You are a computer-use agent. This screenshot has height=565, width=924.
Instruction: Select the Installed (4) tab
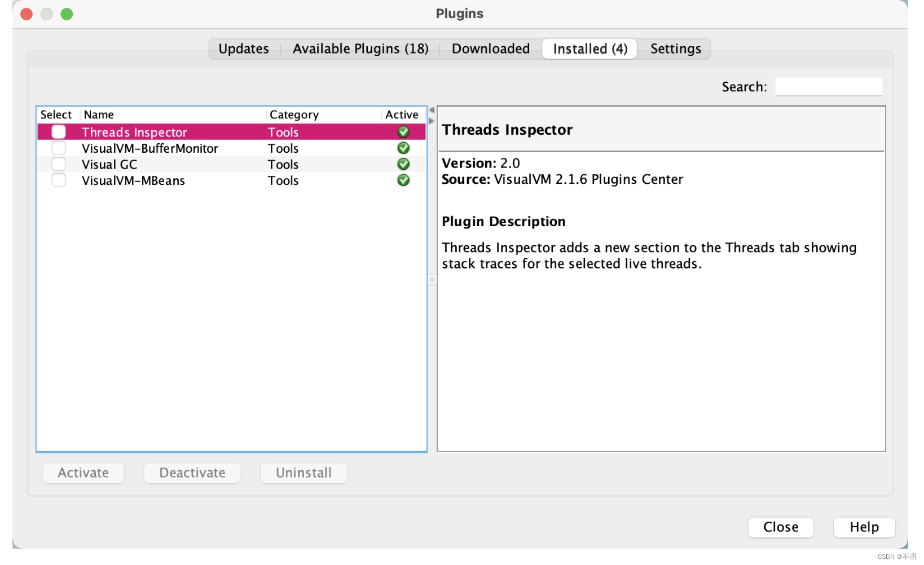(590, 49)
